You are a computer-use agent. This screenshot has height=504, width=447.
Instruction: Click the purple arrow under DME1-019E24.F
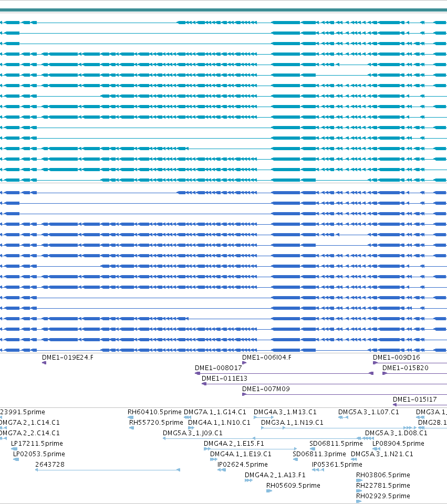point(44,363)
